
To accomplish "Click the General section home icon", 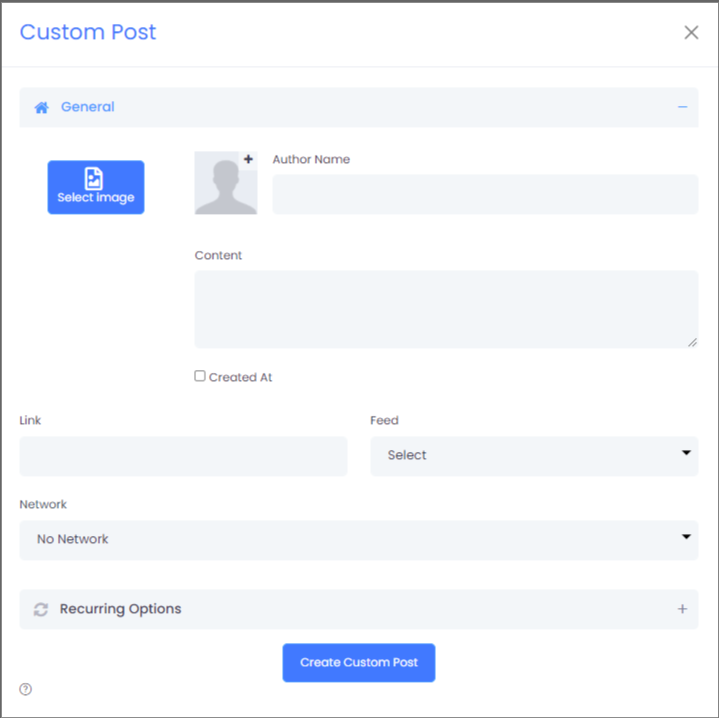I will click(x=41, y=107).
